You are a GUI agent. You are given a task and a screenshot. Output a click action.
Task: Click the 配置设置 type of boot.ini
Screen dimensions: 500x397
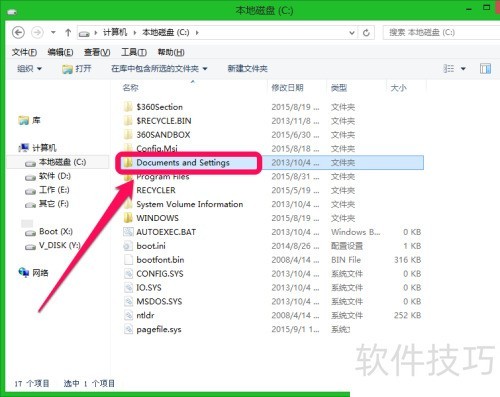click(x=347, y=246)
